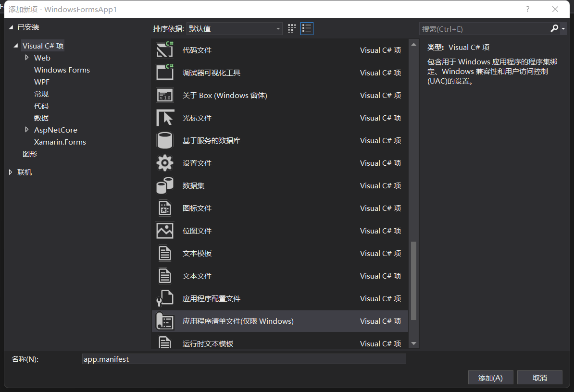The width and height of the screenshot is (574, 392).
Task: Choose the 关于 Box (Windows 窗体) icon
Action: click(x=165, y=95)
